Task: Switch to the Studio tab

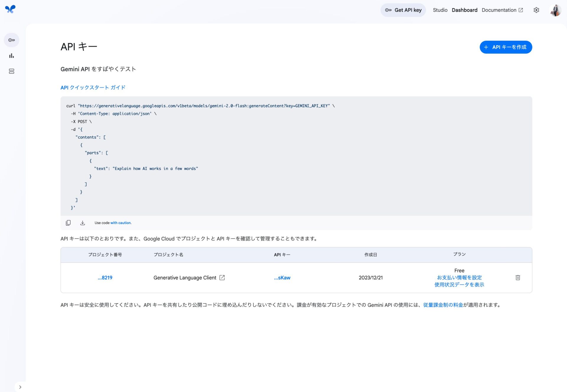Action: click(x=440, y=10)
